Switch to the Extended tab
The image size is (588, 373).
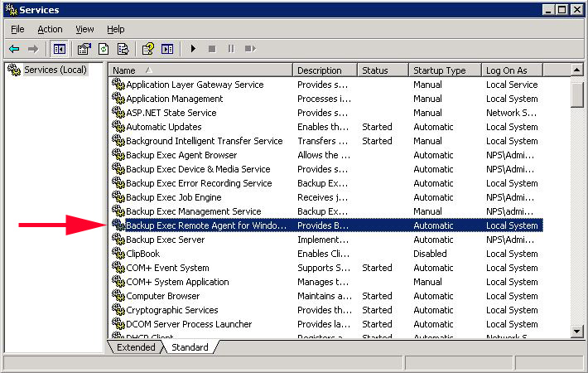tap(136, 347)
